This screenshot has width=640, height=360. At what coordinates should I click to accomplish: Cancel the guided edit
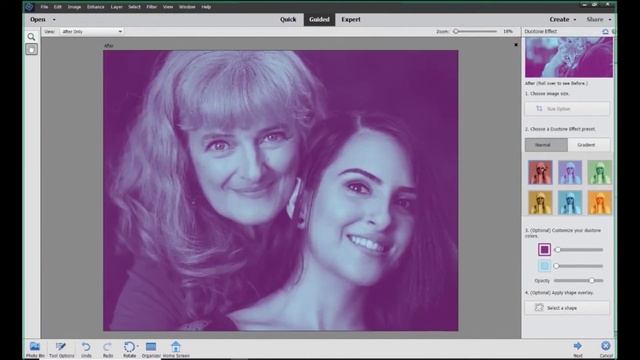point(606,349)
